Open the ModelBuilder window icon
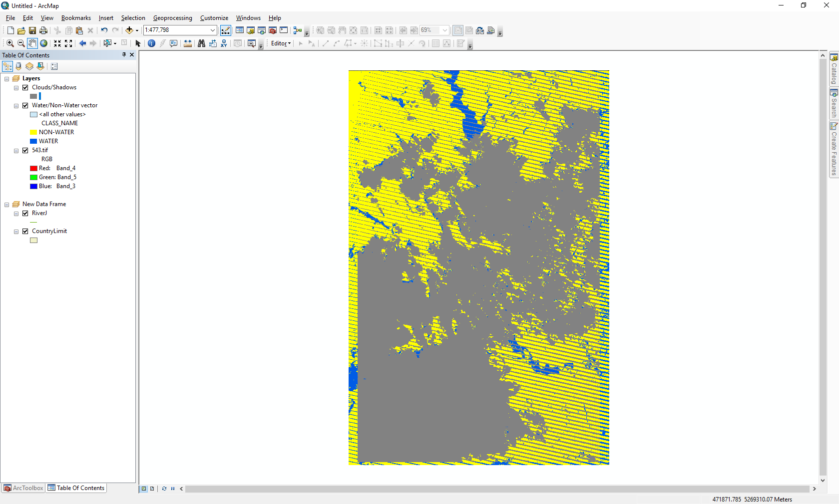Screen dimensions: 839x504 pos(298,30)
